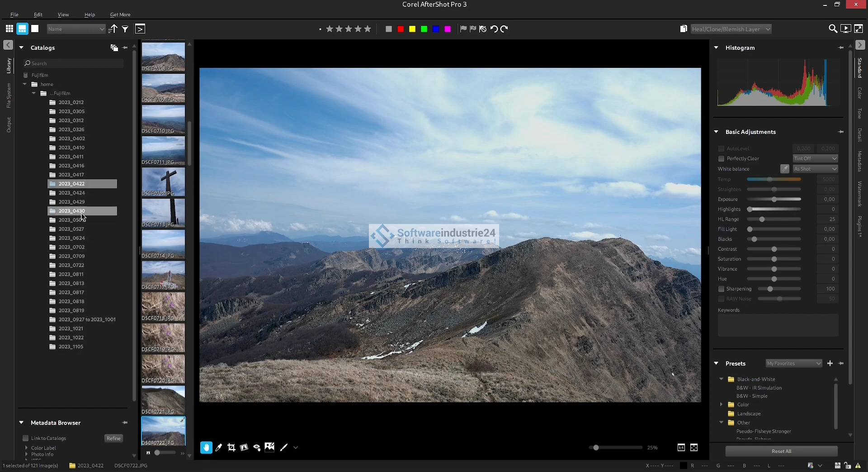
Task: Switch to thumbnail grid view
Action: (x=9, y=29)
